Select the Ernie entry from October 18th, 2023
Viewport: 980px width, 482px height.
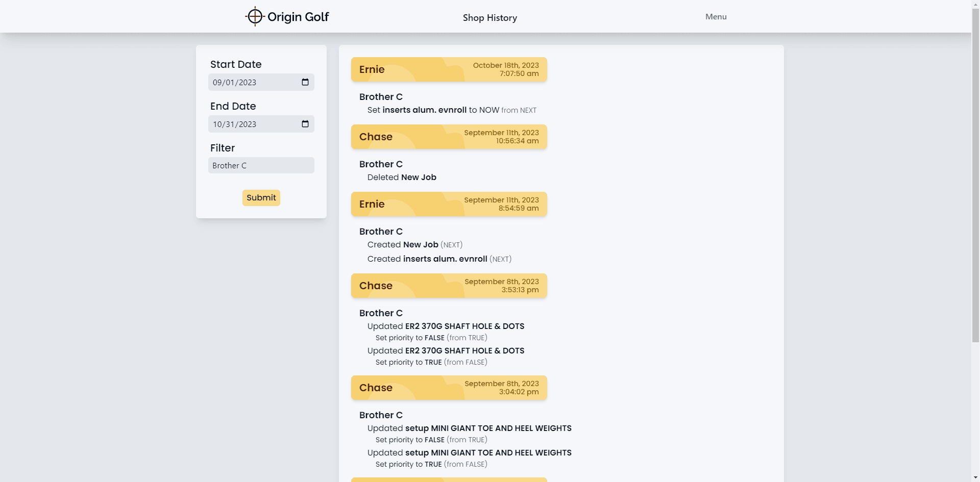point(449,69)
